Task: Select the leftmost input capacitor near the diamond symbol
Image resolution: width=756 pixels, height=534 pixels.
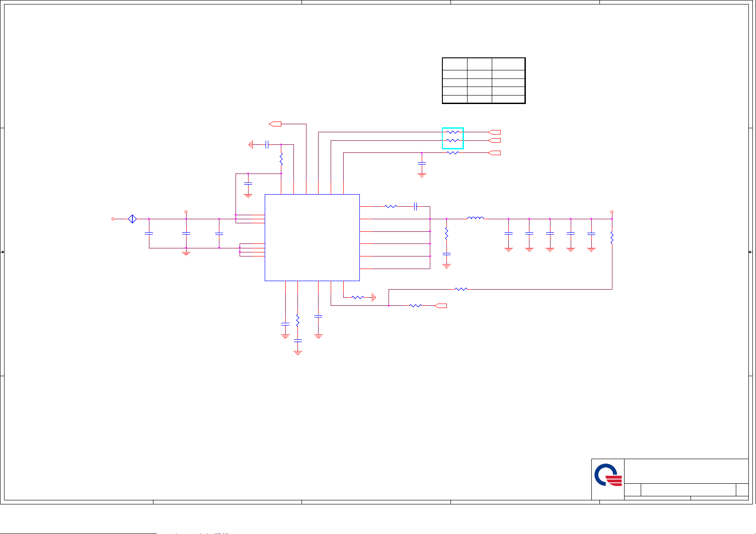Action: (149, 234)
